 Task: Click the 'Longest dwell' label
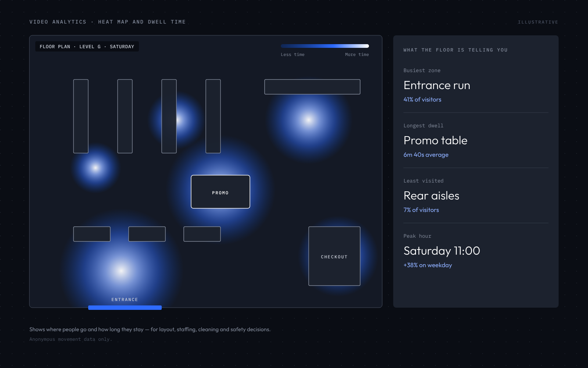423,126
